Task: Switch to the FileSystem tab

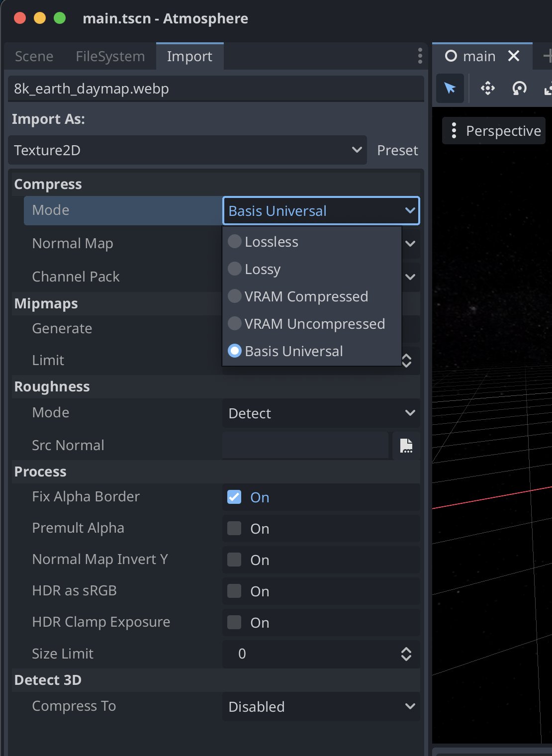Action: click(110, 56)
